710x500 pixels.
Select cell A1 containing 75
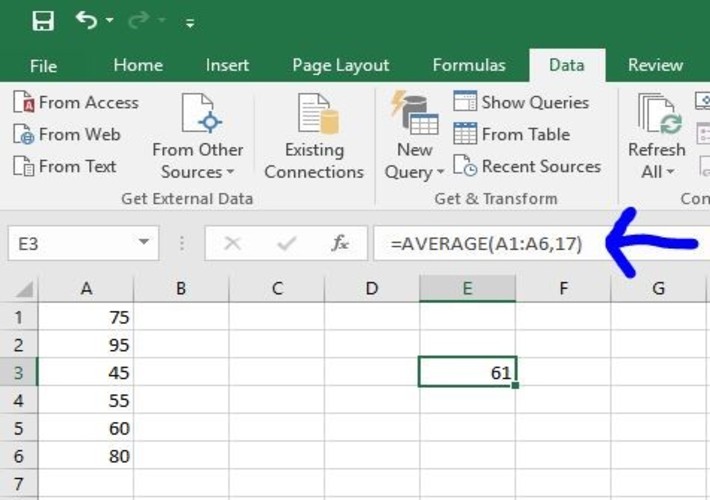pos(86,317)
